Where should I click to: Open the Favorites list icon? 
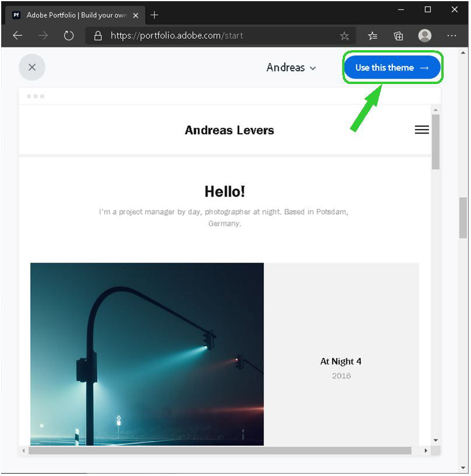click(x=372, y=36)
